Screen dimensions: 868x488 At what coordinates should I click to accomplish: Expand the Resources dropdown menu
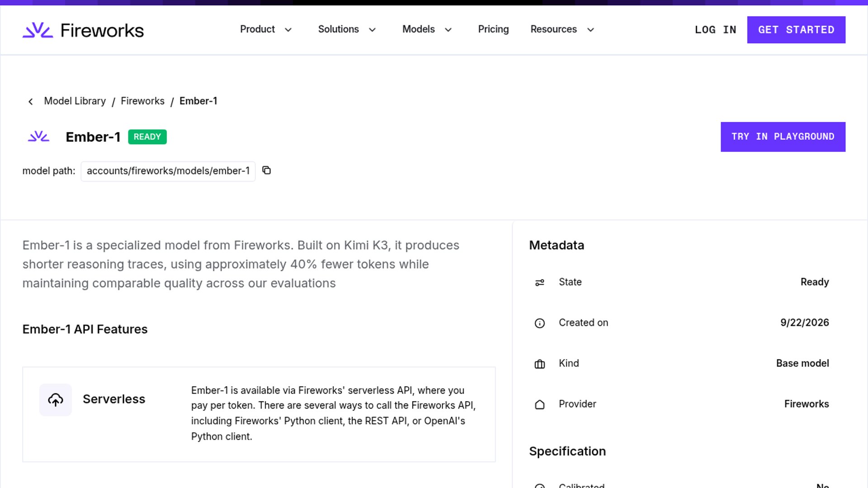point(562,29)
